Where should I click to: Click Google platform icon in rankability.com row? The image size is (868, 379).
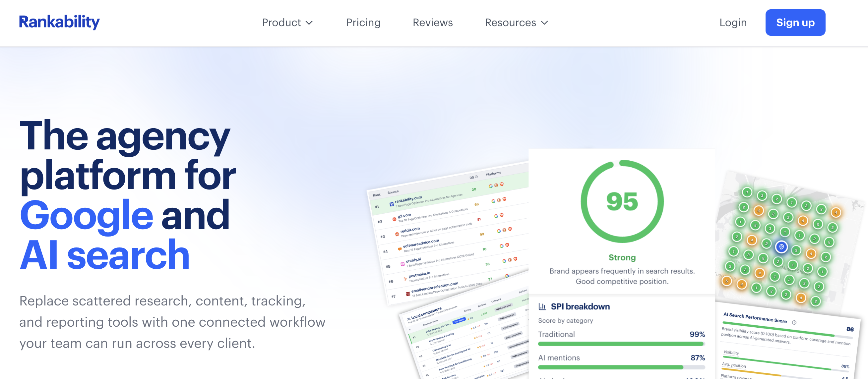(x=491, y=186)
